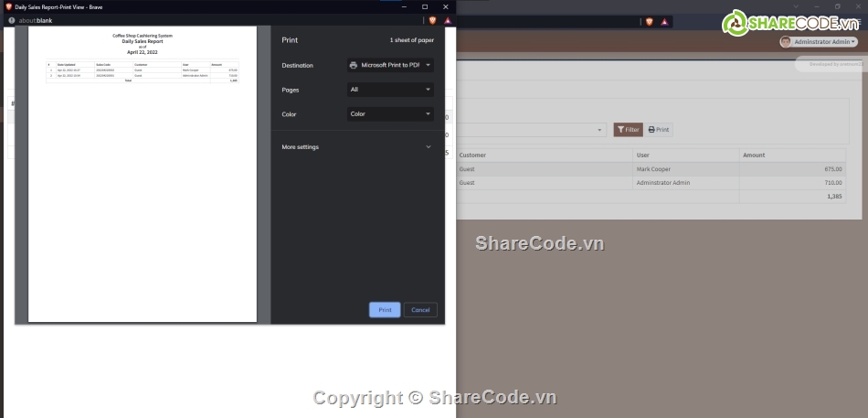Click the brown Filter button
The width and height of the screenshot is (868, 418).
coord(628,130)
